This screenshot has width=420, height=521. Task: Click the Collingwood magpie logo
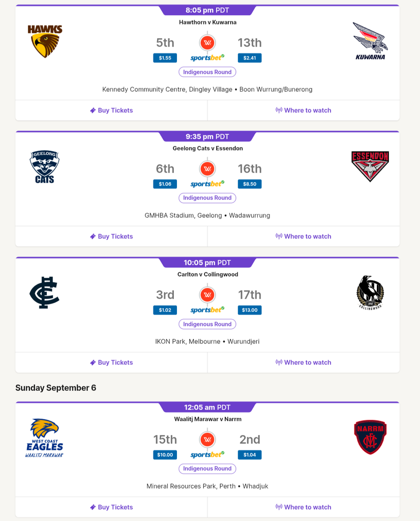pyautogui.click(x=370, y=293)
